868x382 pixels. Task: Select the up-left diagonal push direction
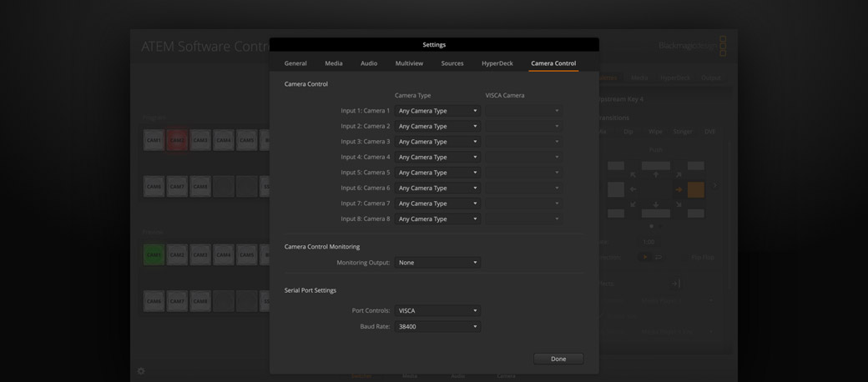pos(633,174)
